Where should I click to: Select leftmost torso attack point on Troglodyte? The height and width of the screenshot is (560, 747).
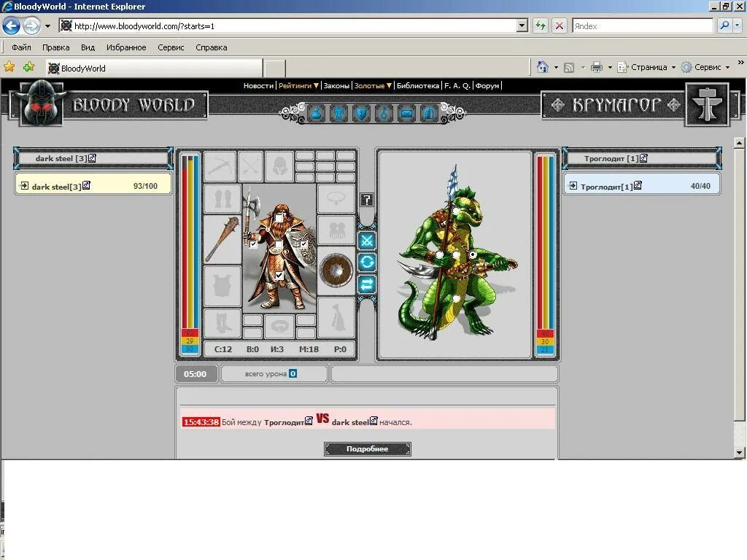tap(439, 255)
